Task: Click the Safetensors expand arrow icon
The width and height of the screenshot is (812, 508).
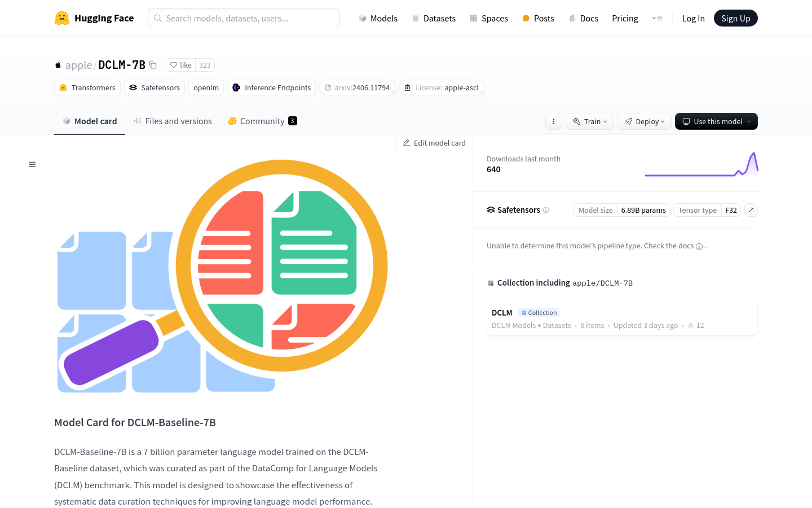Action: 751,210
